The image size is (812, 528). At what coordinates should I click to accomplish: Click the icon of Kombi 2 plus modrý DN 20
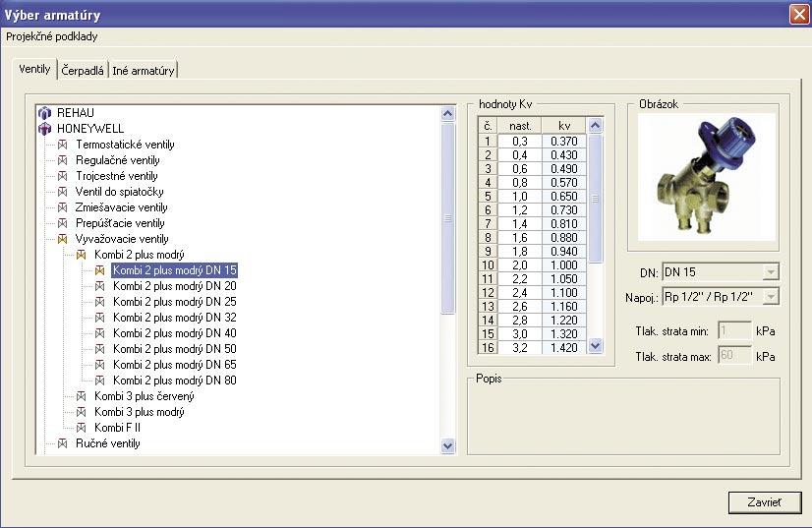click(x=100, y=286)
